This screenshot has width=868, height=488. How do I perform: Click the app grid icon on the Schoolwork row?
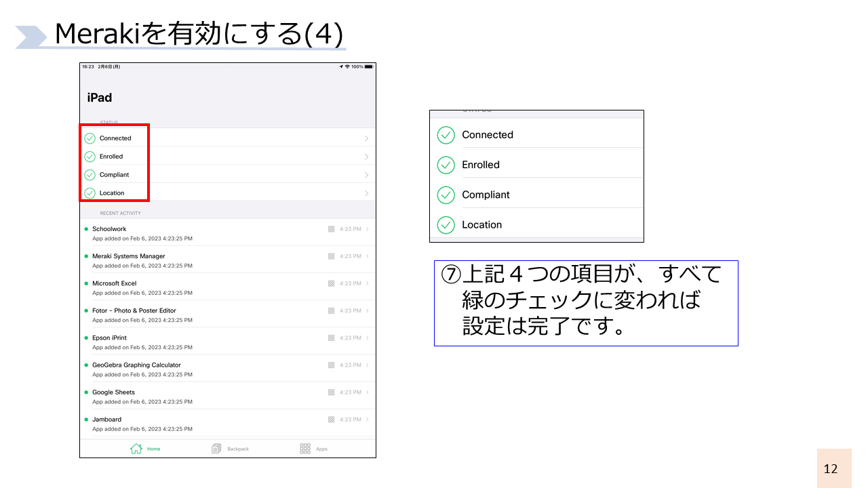point(331,229)
